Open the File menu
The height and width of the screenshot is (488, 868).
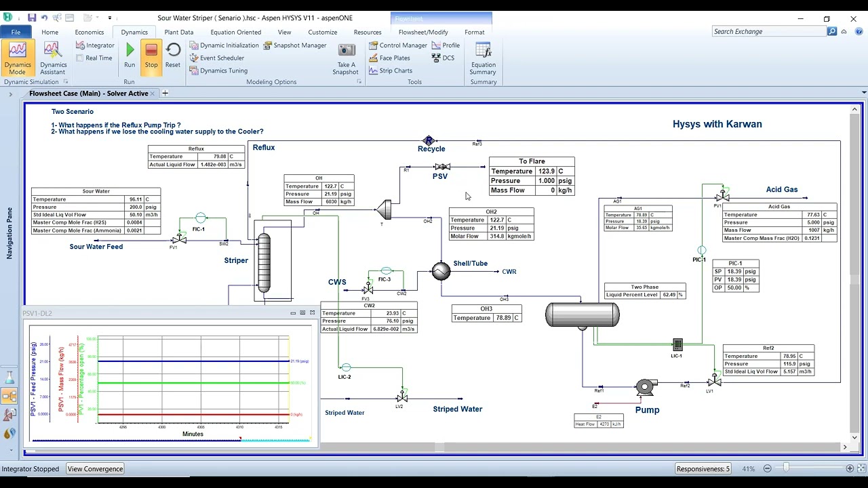(x=16, y=32)
